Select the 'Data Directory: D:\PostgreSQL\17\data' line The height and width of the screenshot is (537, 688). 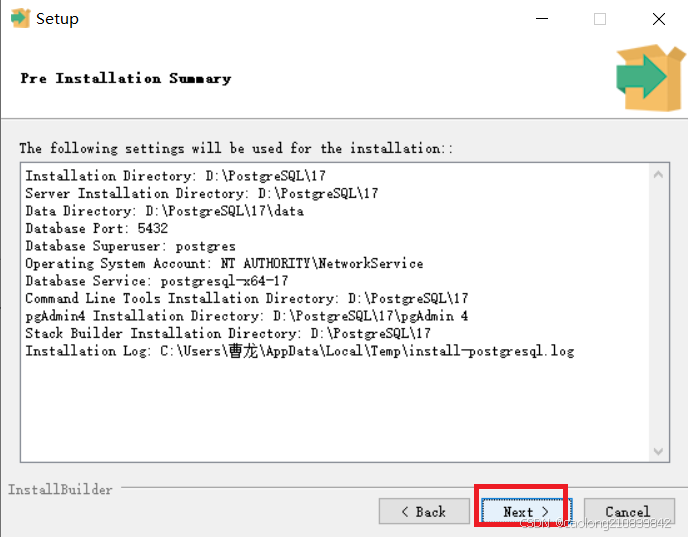pos(165,211)
